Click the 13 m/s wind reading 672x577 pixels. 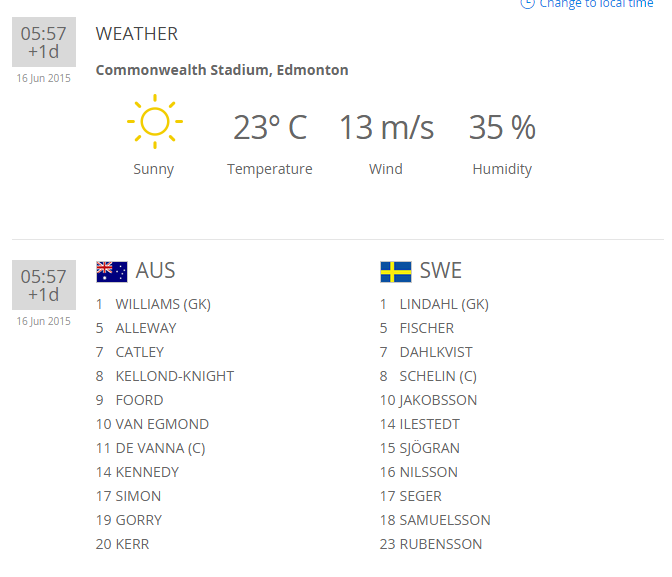[x=386, y=128]
